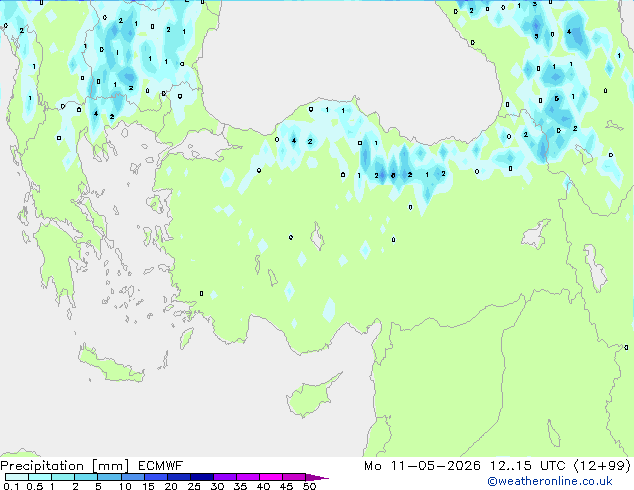Click the '(12+99)' forecast offset text

(x=602, y=466)
